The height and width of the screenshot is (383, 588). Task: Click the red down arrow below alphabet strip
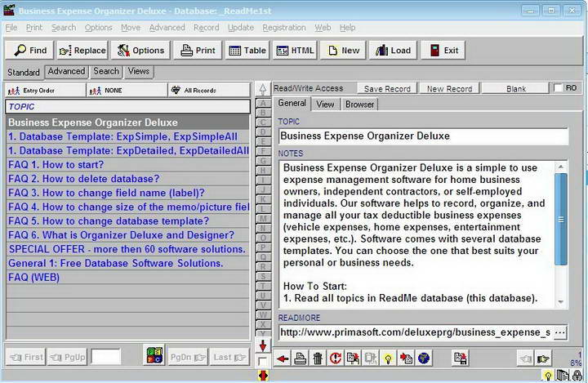pyautogui.click(x=263, y=346)
